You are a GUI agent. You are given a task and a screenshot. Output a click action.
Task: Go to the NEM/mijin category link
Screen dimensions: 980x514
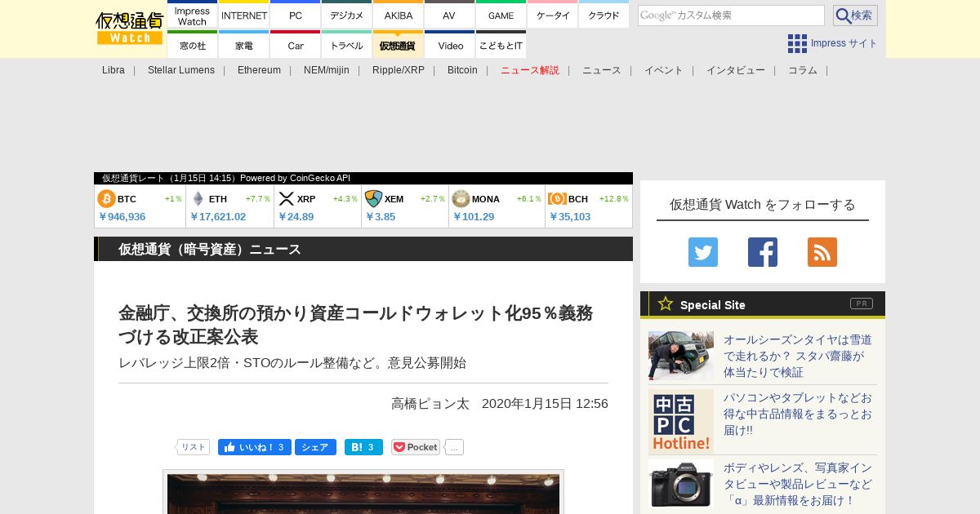click(327, 70)
